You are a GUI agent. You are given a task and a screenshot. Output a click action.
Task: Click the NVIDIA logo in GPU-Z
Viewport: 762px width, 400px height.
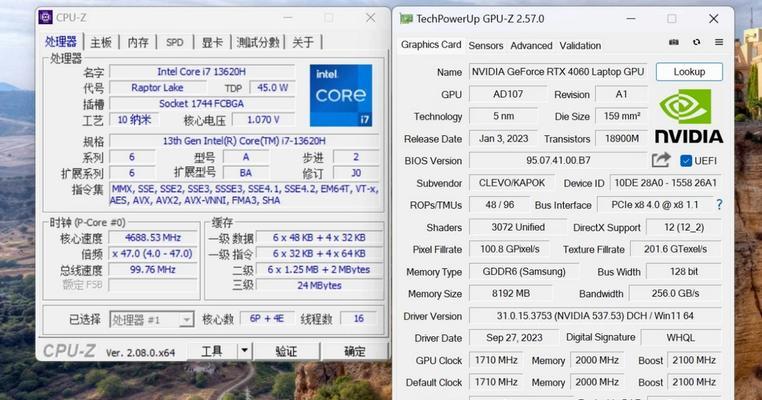point(689,116)
